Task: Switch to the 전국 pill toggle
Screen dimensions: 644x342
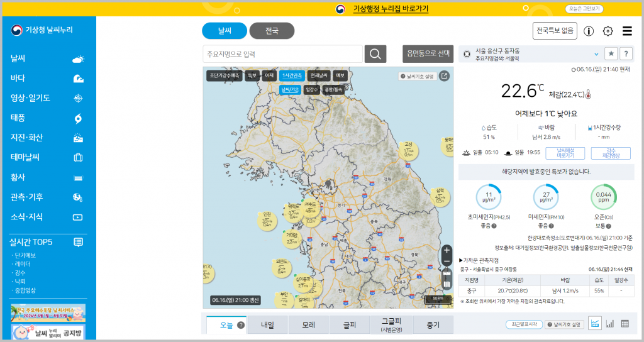Action: pyautogui.click(x=272, y=31)
